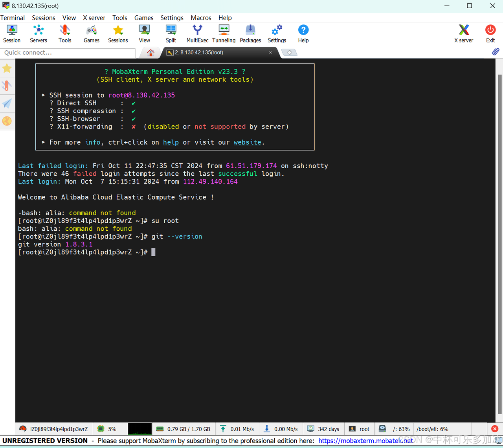Open the Tools menu in menu bar
The width and height of the screenshot is (503, 448).
tap(120, 18)
